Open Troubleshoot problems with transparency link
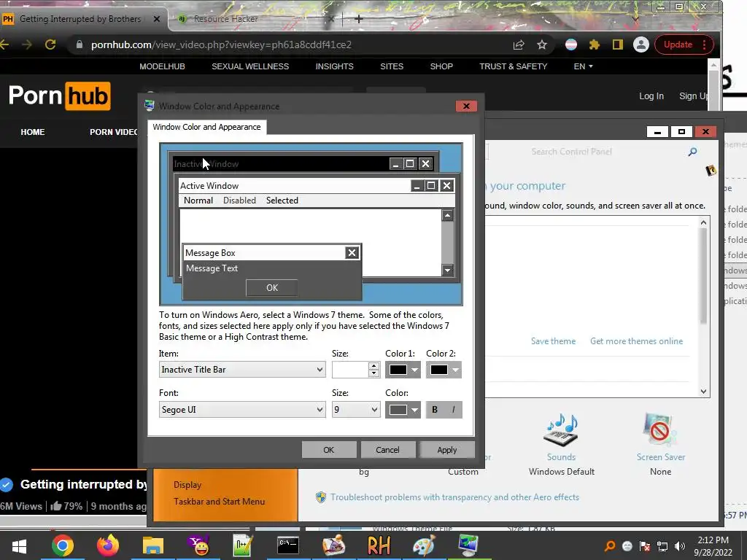The height and width of the screenshot is (560, 747). point(454,497)
